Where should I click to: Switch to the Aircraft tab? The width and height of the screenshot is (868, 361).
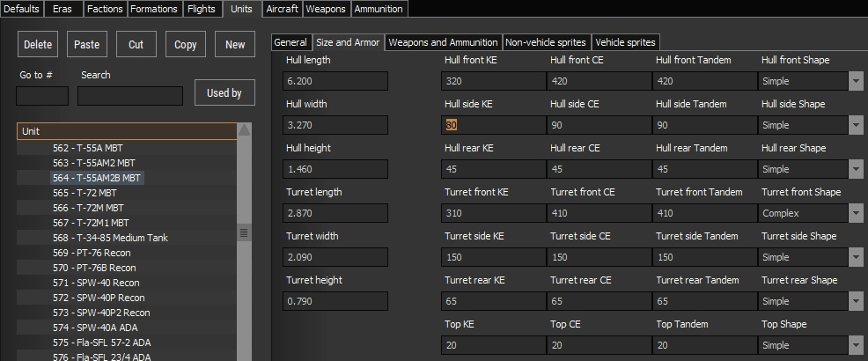(x=282, y=9)
